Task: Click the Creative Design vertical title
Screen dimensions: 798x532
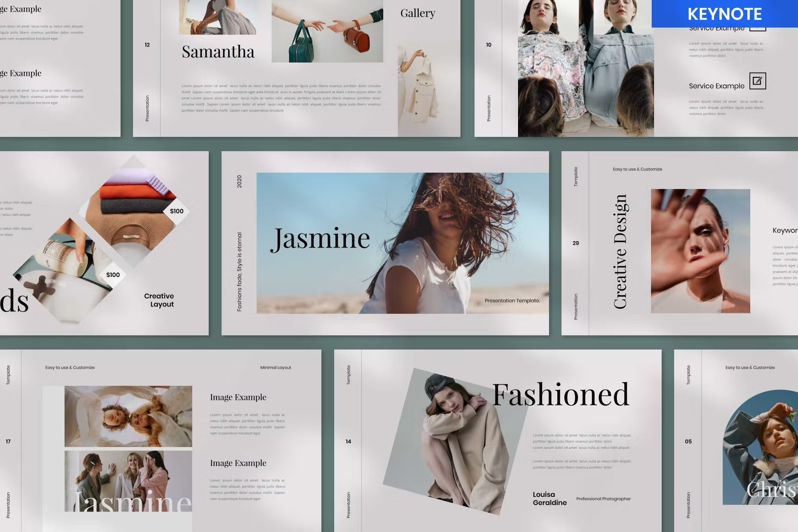Action: tap(620, 251)
